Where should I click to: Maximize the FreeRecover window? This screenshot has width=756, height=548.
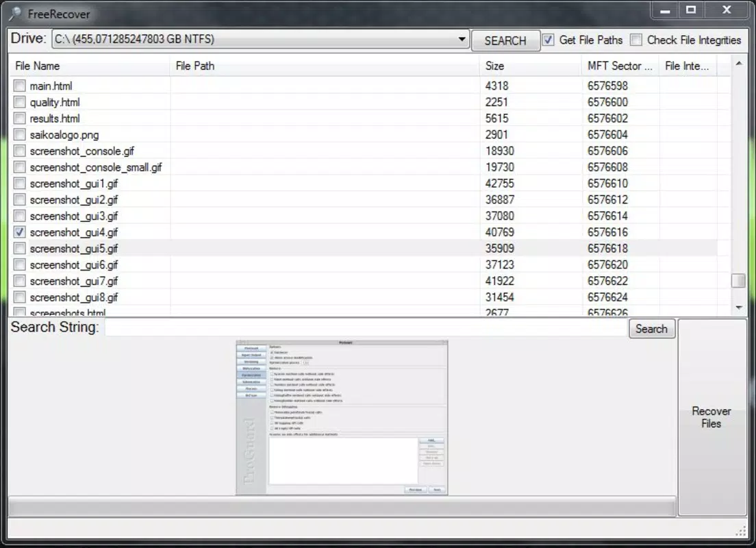click(691, 10)
